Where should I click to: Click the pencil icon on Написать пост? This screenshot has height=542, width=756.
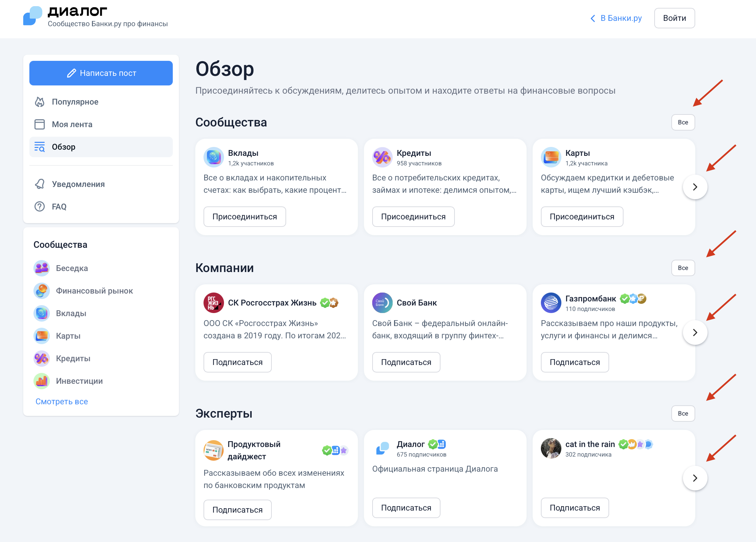[71, 73]
